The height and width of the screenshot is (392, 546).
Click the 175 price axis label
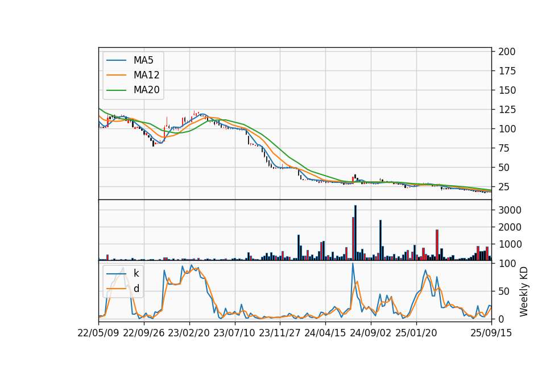tap(507, 71)
